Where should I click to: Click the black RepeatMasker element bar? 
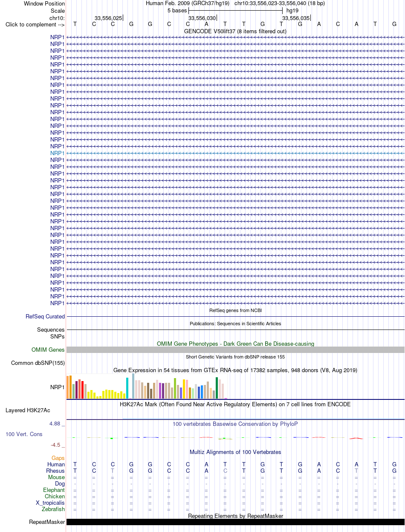(x=235, y=522)
